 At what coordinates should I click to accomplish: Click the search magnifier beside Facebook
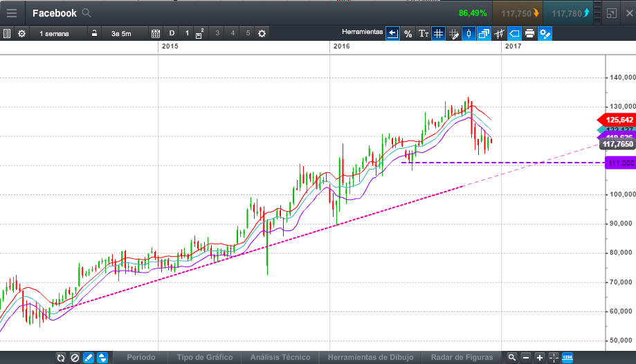[x=87, y=12]
